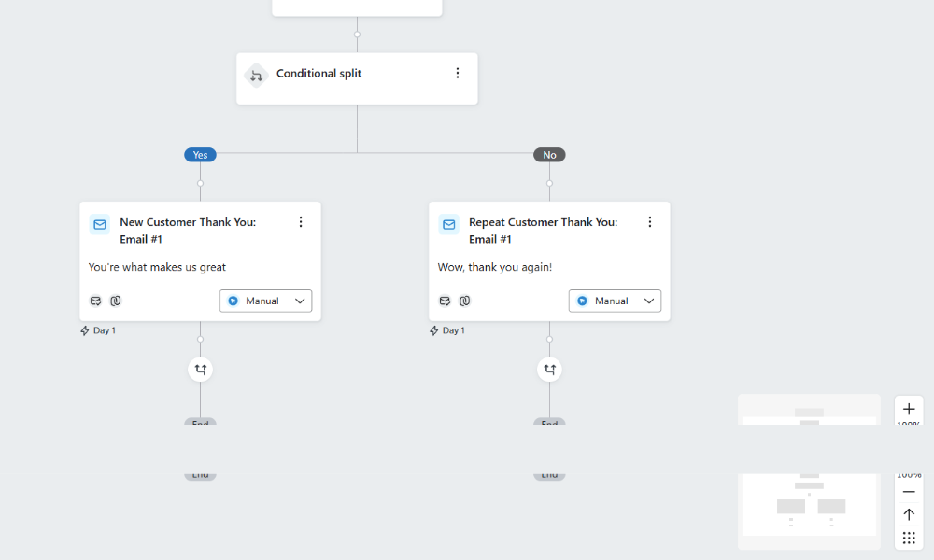934x560 pixels.
Task: Click smart sending icon on New Customer card
Action: click(x=95, y=301)
